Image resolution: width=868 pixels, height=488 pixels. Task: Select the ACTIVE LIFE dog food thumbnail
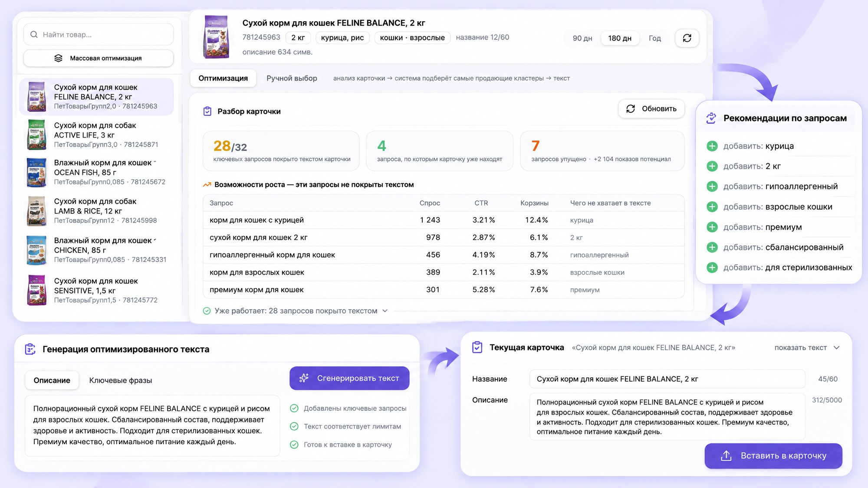coord(37,135)
